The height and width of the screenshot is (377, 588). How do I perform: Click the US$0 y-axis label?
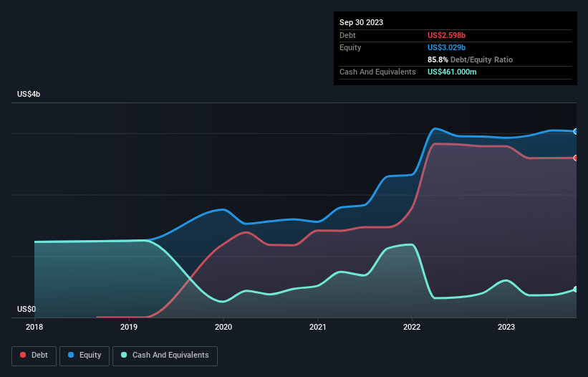click(26, 309)
